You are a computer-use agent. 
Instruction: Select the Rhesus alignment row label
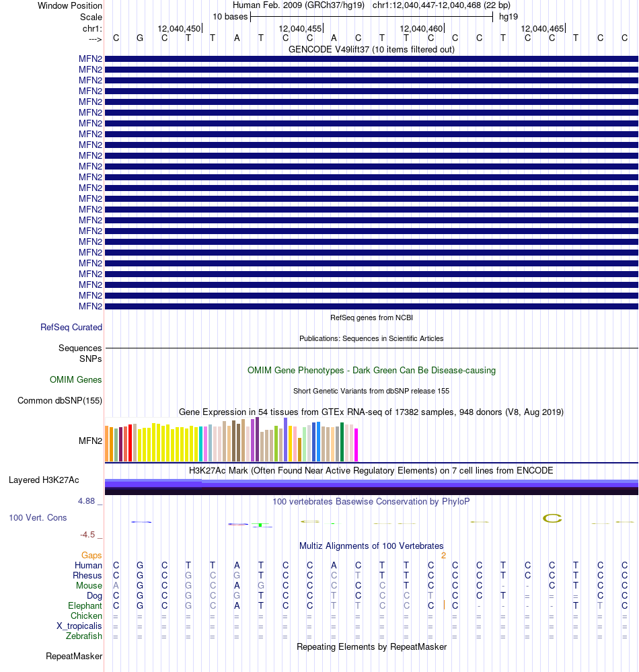pos(87,576)
